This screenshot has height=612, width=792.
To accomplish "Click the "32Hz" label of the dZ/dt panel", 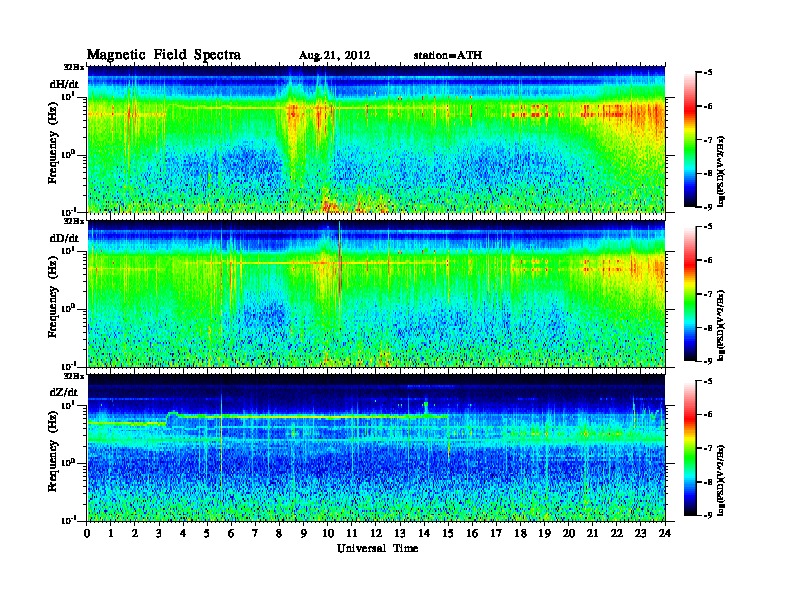I will click(74, 376).
